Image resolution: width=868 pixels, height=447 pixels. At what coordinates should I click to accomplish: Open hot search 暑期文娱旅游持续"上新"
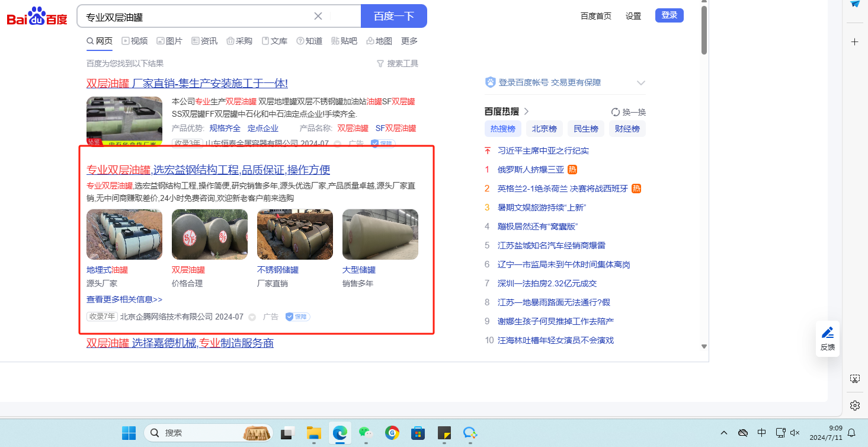pyautogui.click(x=542, y=207)
